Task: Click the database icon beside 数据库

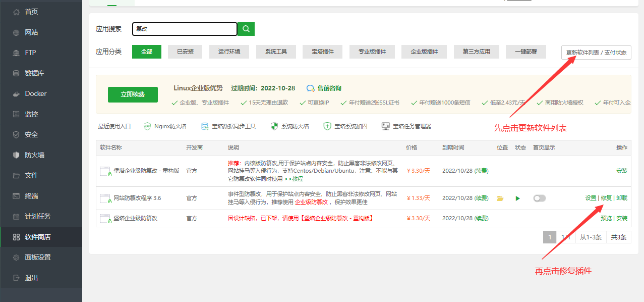Action: tap(16, 73)
